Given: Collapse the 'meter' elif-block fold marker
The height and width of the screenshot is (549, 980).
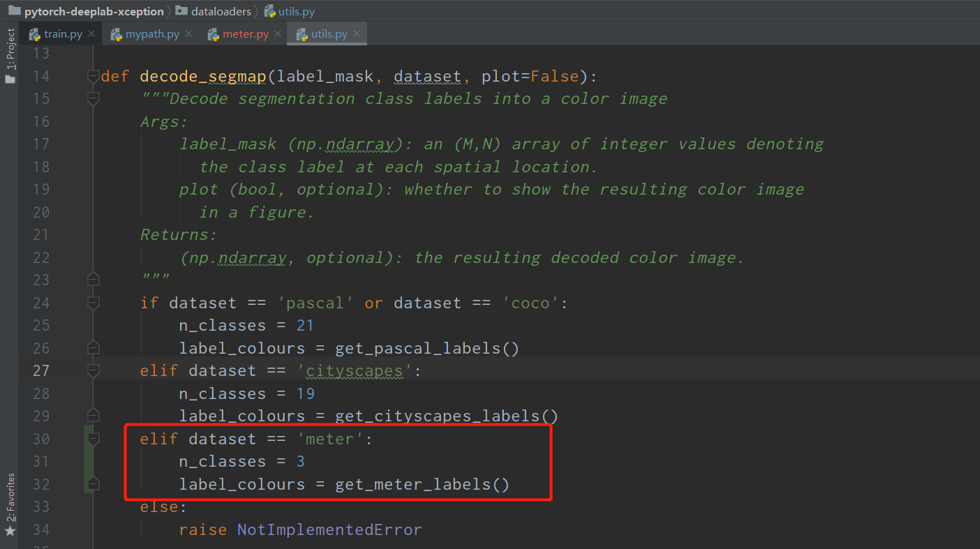Looking at the screenshot, I should 93,439.
